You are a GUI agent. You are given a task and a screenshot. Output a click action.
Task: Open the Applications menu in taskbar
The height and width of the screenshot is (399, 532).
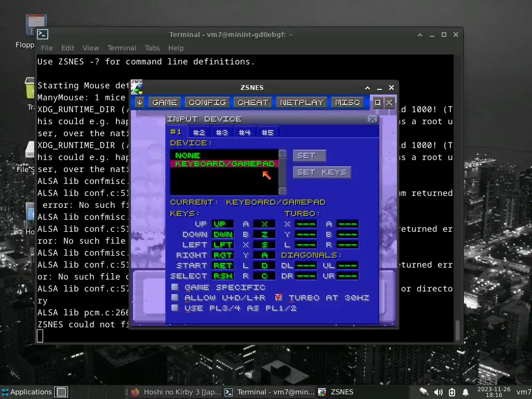[27, 392]
